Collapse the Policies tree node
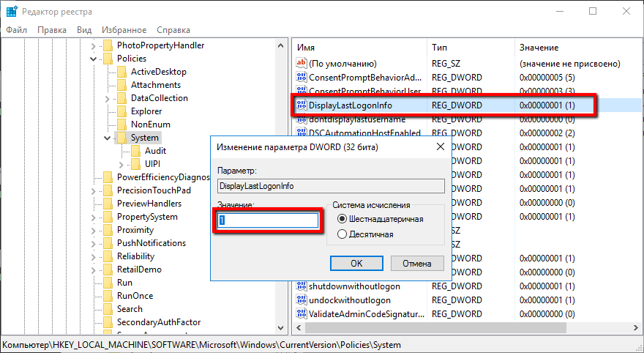The height and width of the screenshot is (353, 644). [x=94, y=59]
